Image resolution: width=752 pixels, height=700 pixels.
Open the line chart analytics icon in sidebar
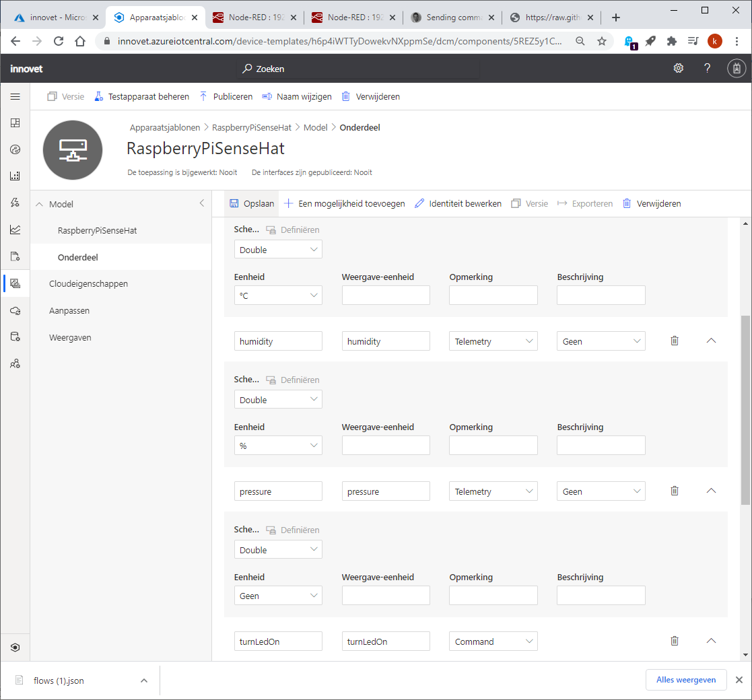click(15, 230)
